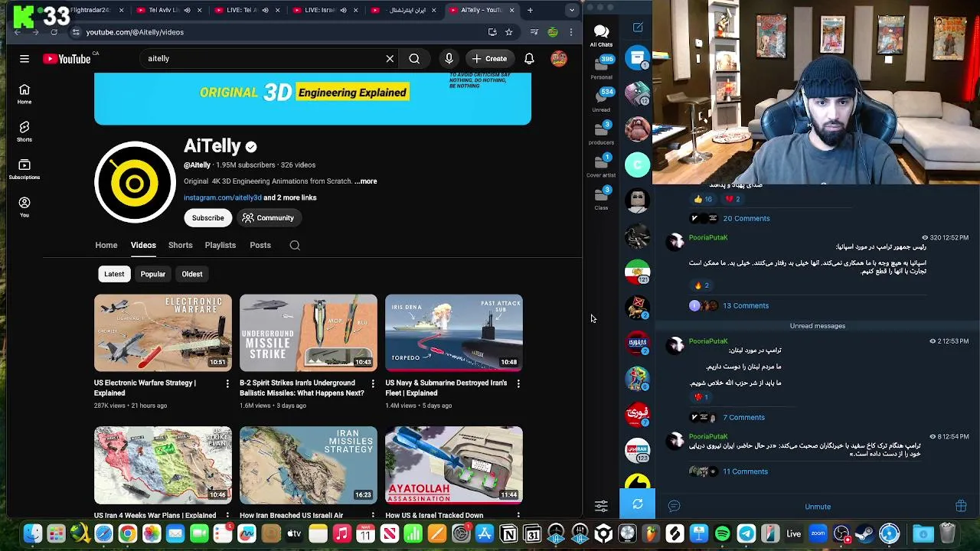980x551 pixels.
Task: Select the Popular sort chip
Action: [x=152, y=274]
